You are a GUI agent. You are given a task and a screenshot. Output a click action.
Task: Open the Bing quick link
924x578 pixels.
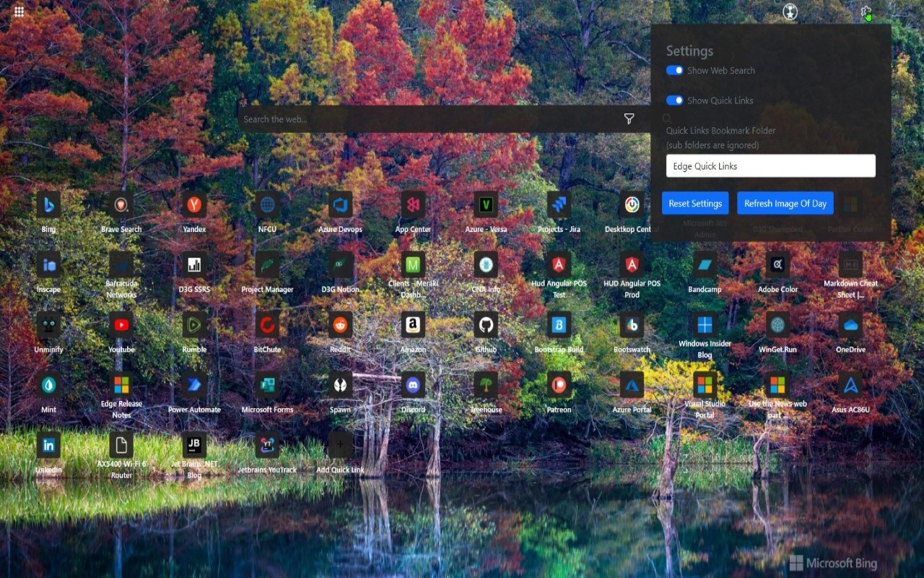[48, 204]
